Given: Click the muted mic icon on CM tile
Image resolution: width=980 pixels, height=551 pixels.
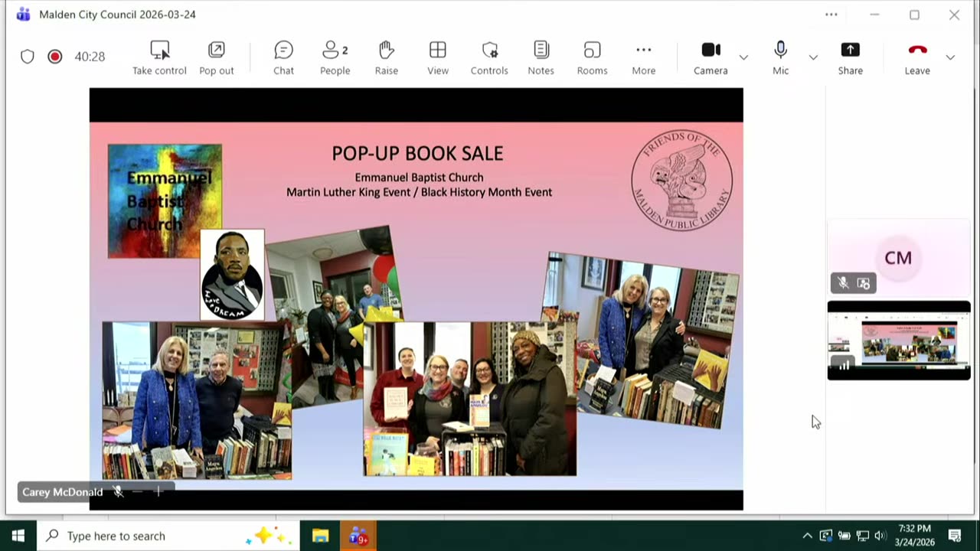Looking at the screenshot, I should [x=843, y=283].
